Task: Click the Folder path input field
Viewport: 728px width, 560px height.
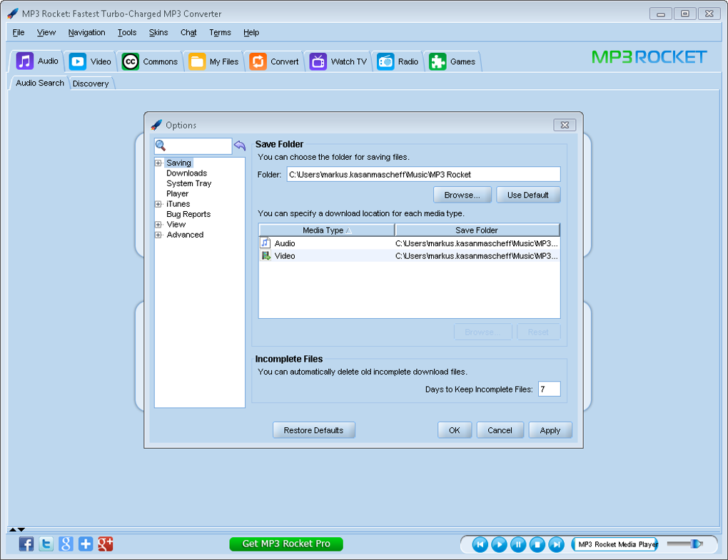Action: (x=423, y=175)
